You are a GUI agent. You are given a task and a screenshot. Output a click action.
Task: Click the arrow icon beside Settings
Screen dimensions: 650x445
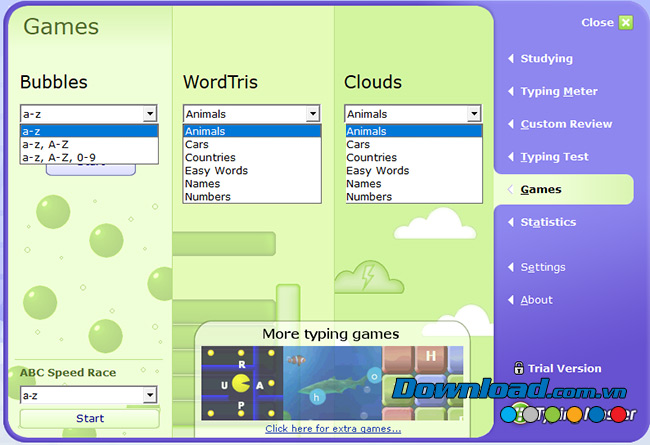[x=511, y=267]
